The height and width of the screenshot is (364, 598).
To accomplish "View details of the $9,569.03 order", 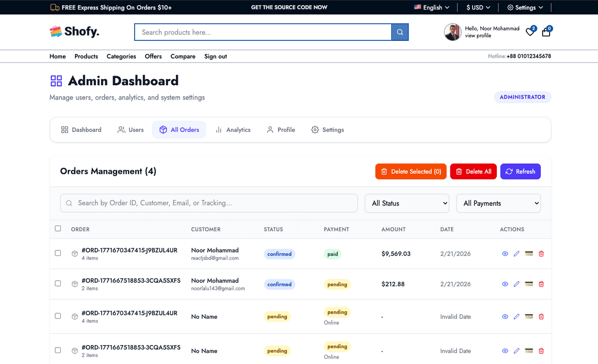I will tap(505, 254).
